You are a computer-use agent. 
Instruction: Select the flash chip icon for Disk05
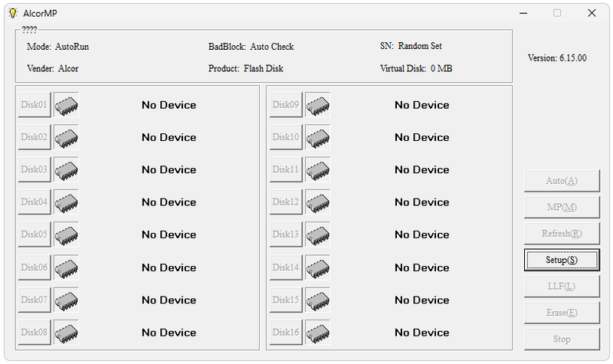tap(66, 234)
